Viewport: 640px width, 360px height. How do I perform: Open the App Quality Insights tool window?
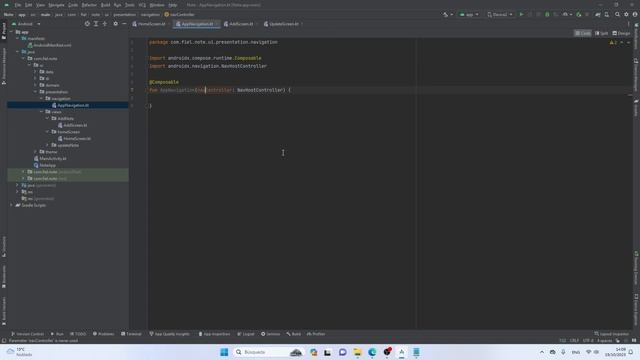pos(169,334)
